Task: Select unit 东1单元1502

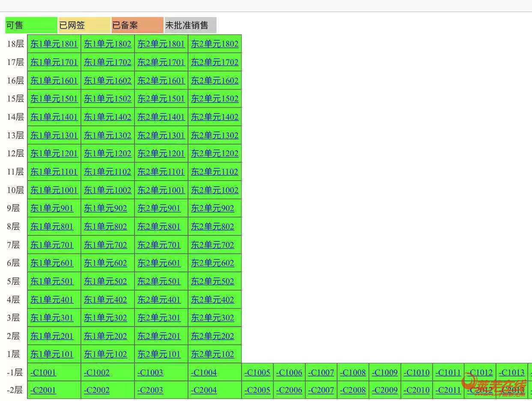Action: point(108,99)
